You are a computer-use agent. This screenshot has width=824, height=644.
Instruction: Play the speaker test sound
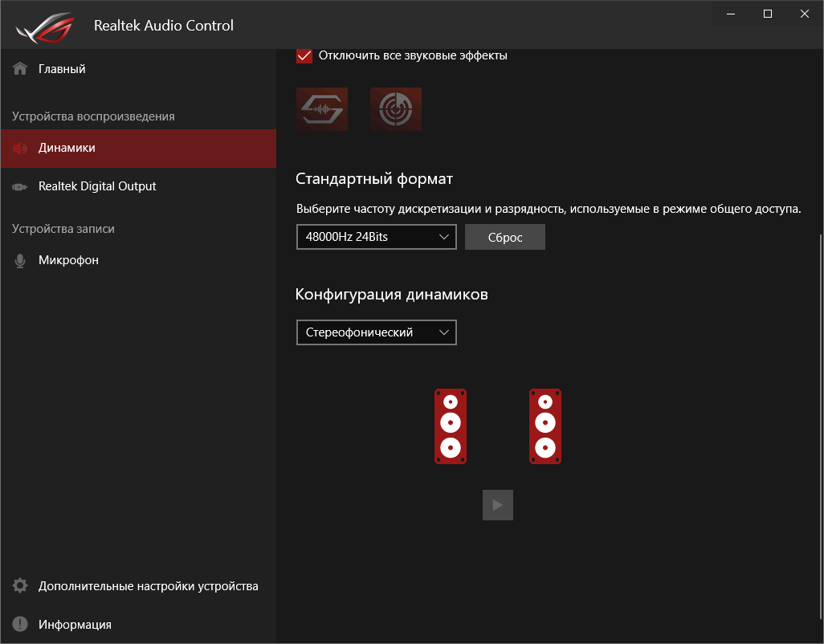(x=498, y=505)
